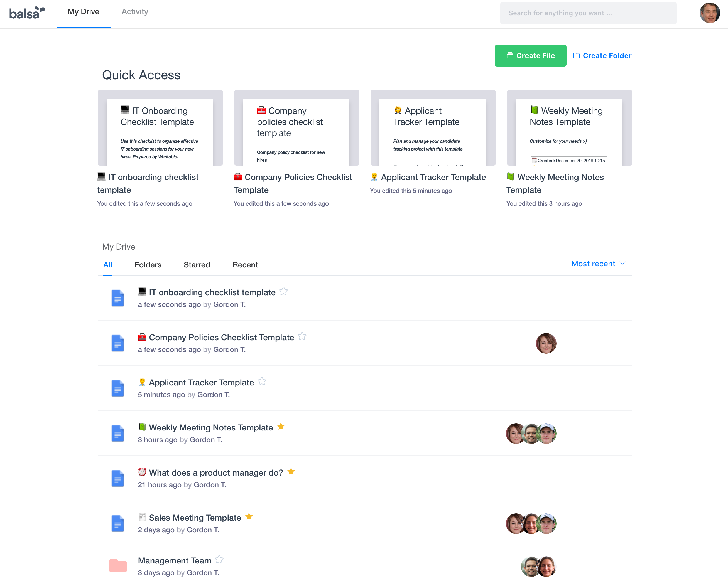Click the IT onboarding checklist document icon
This screenshot has width=728, height=586.
pos(117,298)
